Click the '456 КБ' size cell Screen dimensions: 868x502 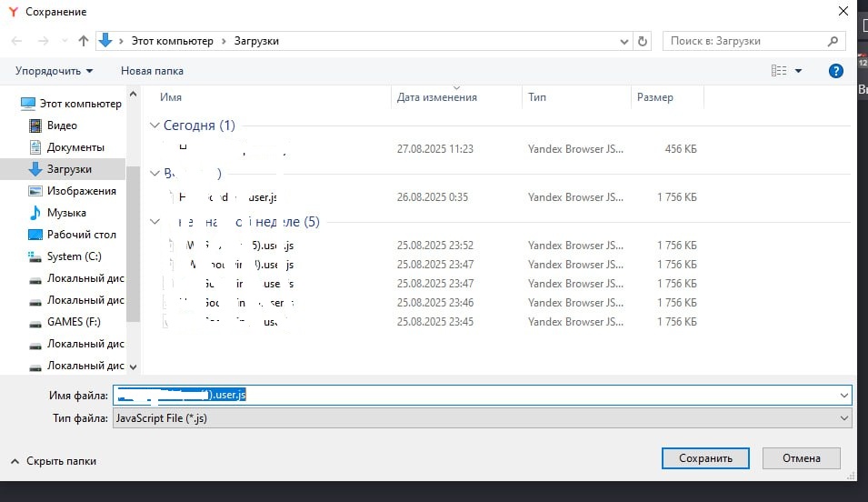pos(681,149)
